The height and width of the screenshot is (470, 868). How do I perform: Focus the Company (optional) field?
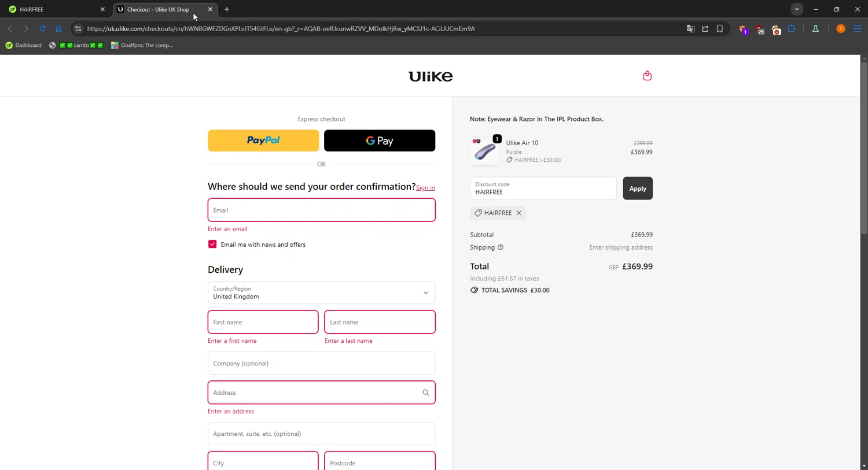[x=321, y=363]
